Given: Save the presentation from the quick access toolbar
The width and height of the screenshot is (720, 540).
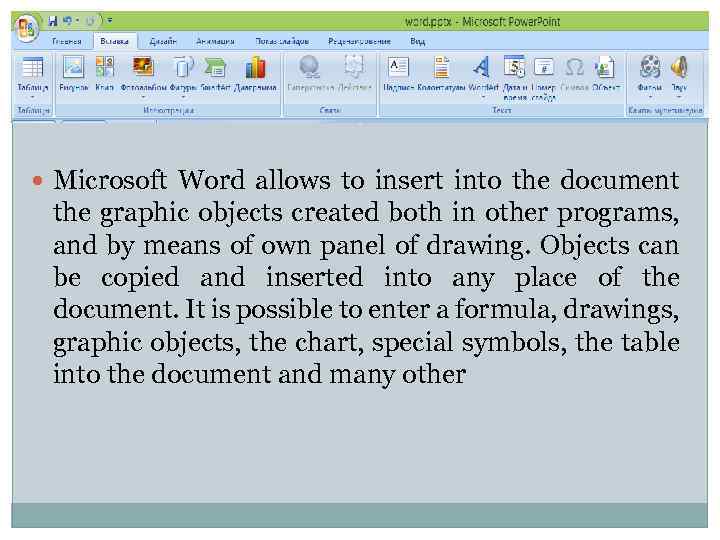Looking at the screenshot, I should [53, 21].
